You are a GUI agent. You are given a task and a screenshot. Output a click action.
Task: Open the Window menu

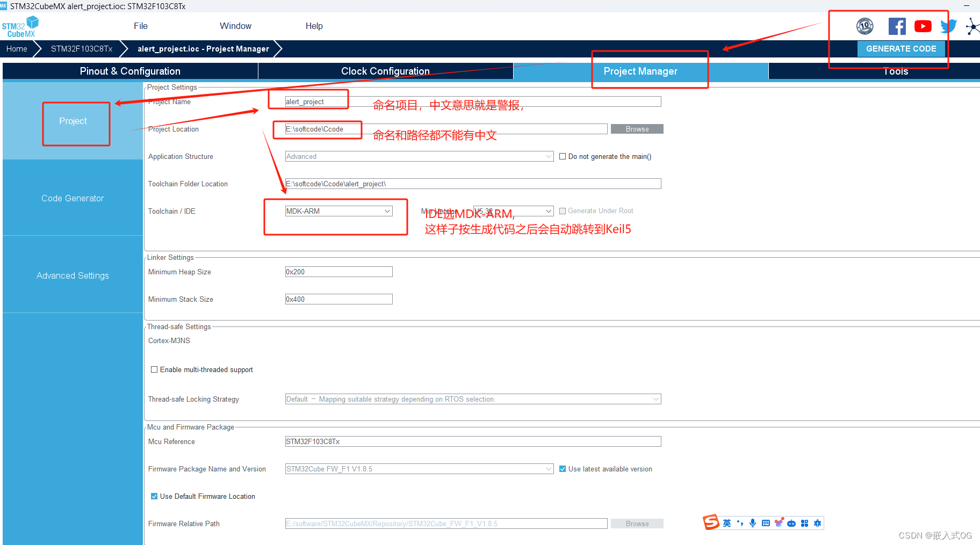(235, 26)
